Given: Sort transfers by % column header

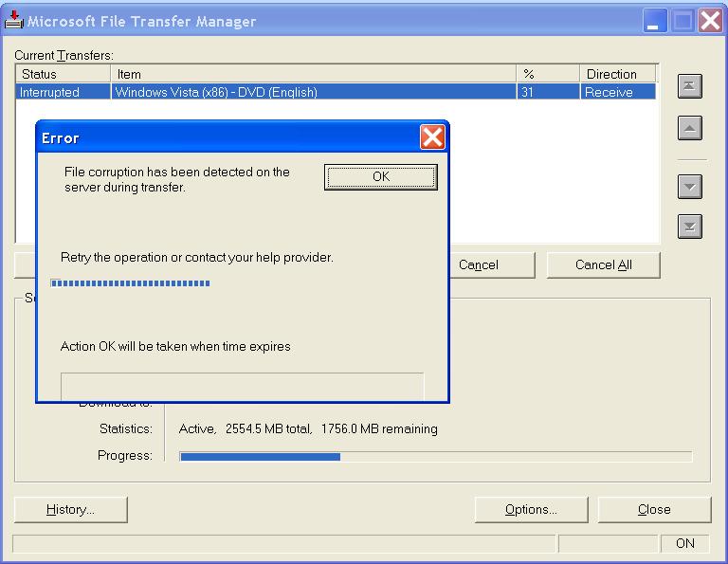Looking at the screenshot, I should pos(548,74).
